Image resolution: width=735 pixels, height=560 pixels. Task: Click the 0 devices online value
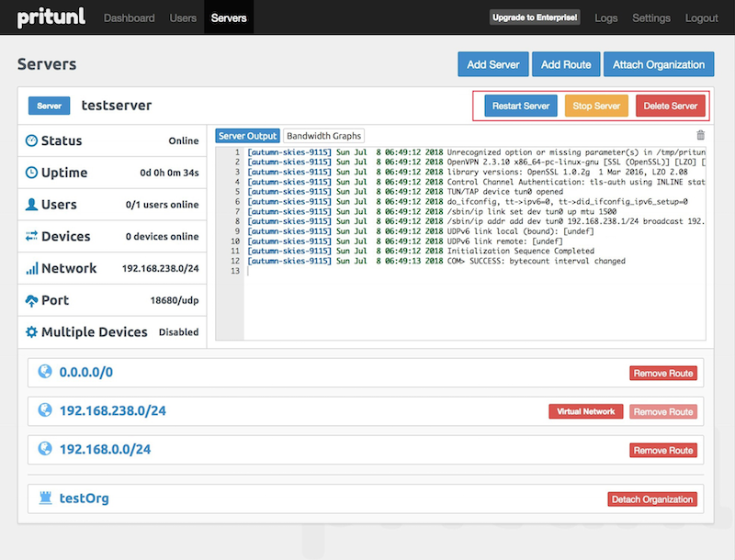tap(163, 237)
